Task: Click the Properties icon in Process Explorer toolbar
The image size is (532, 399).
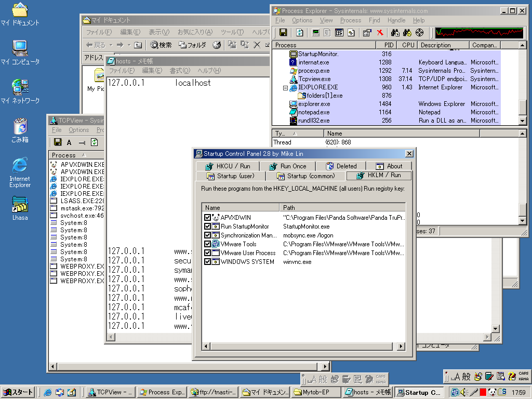Action: point(367,33)
